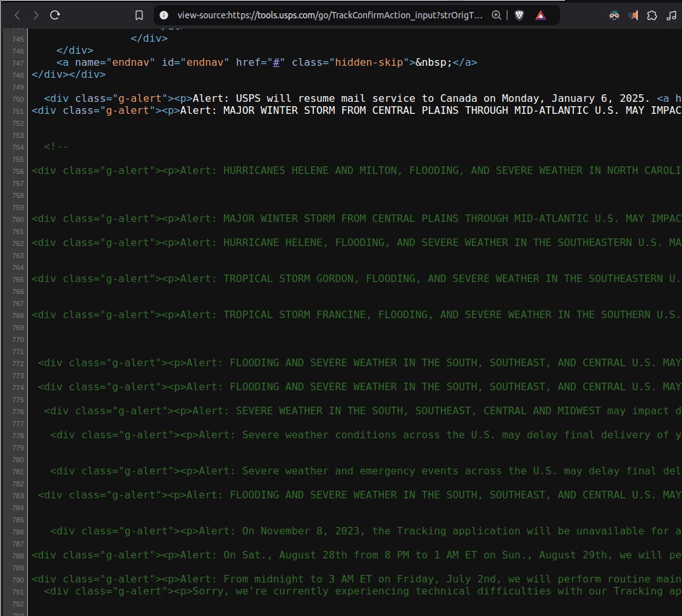Click the emergency events alert on line 781
Image resolution: width=682 pixels, height=616 pixels.
(366, 471)
